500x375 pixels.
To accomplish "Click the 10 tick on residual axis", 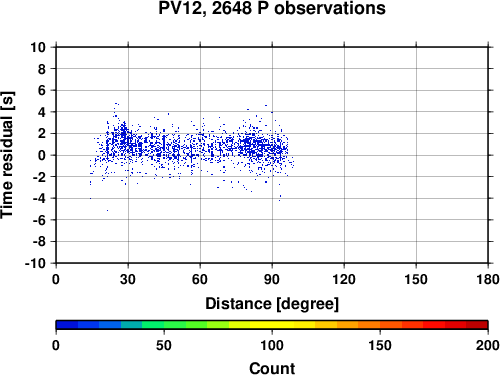I will tap(38, 47).
